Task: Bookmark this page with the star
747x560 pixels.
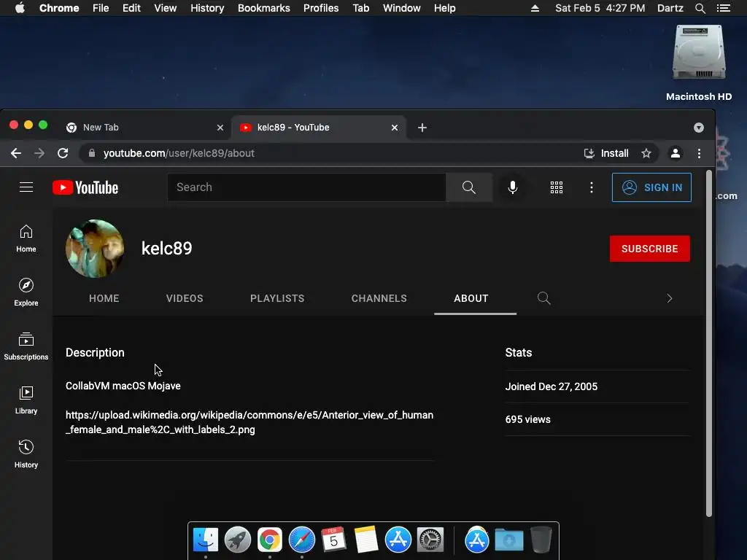Action: (646, 153)
